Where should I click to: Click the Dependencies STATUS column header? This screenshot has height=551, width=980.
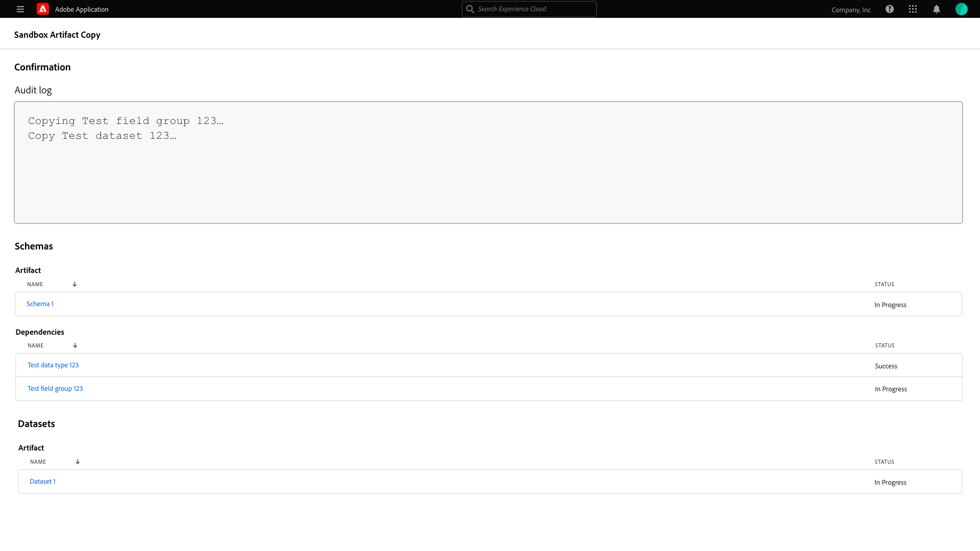885,345
